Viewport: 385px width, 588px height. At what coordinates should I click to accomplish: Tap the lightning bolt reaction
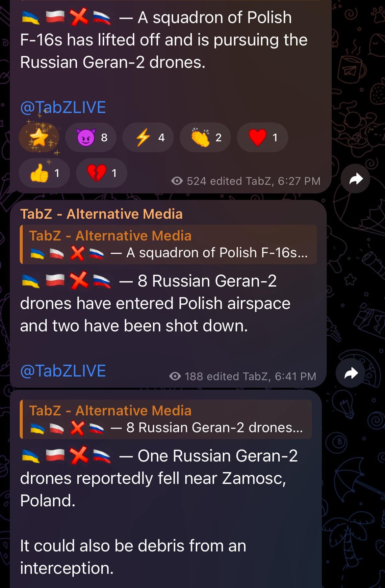coord(148,137)
